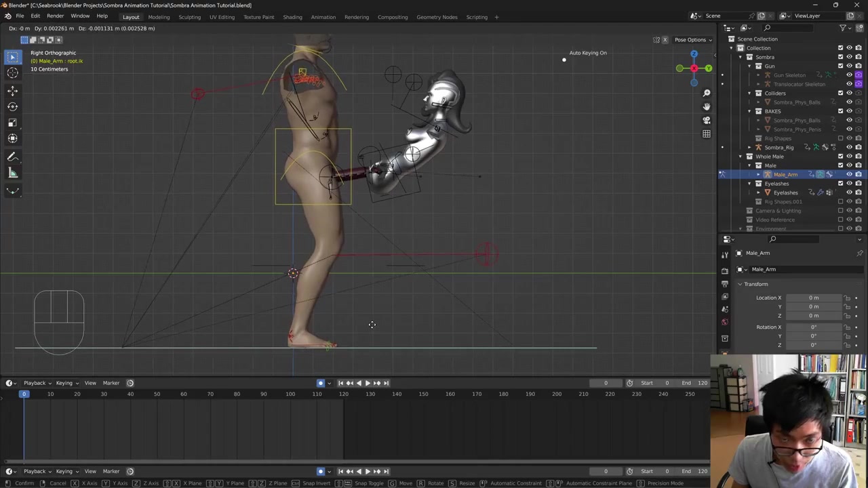Image resolution: width=868 pixels, height=488 pixels.
Task: Toggle camera view icon in viewport
Action: coord(706,120)
